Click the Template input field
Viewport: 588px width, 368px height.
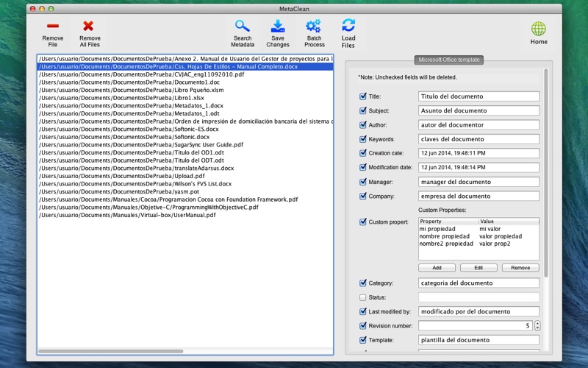pyautogui.click(x=478, y=340)
